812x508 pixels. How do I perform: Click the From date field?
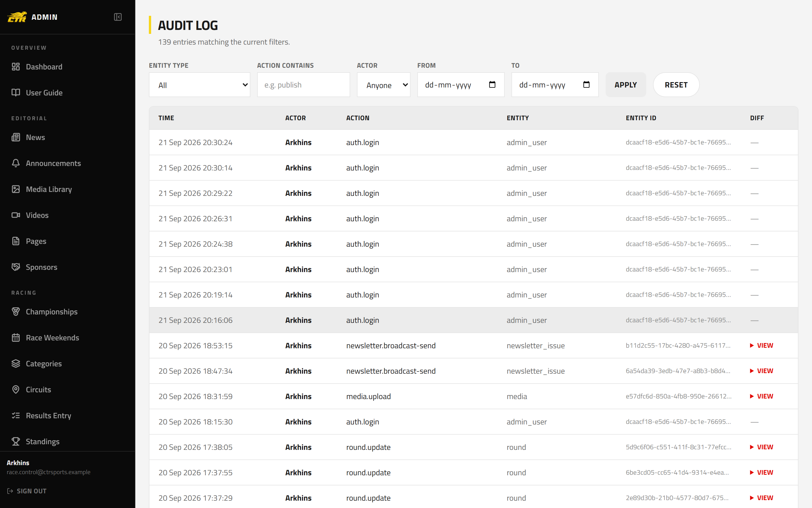[461, 85]
